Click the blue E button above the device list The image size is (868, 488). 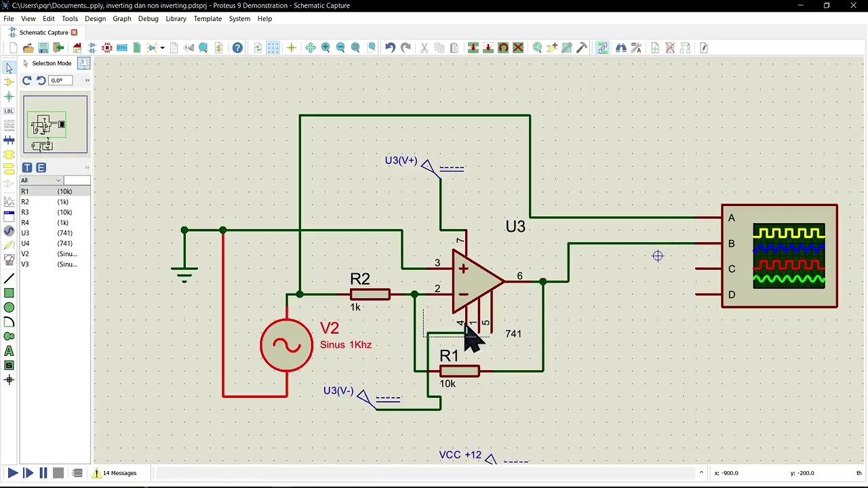coord(41,167)
